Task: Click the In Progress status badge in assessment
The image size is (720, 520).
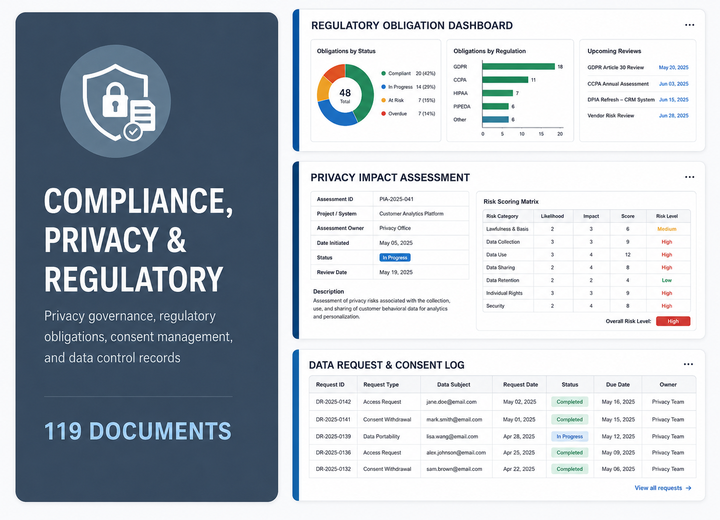Action: 395,258
